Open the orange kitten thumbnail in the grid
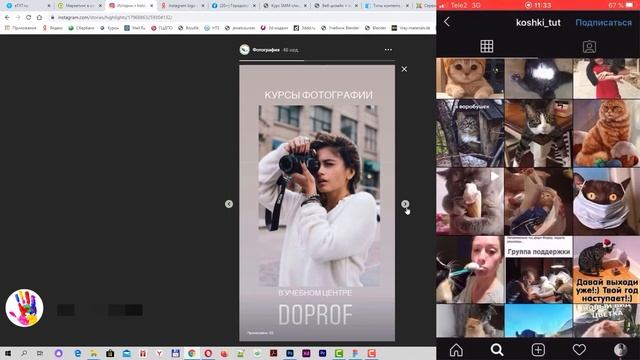Screen dimensions: 640x360 point(470,78)
